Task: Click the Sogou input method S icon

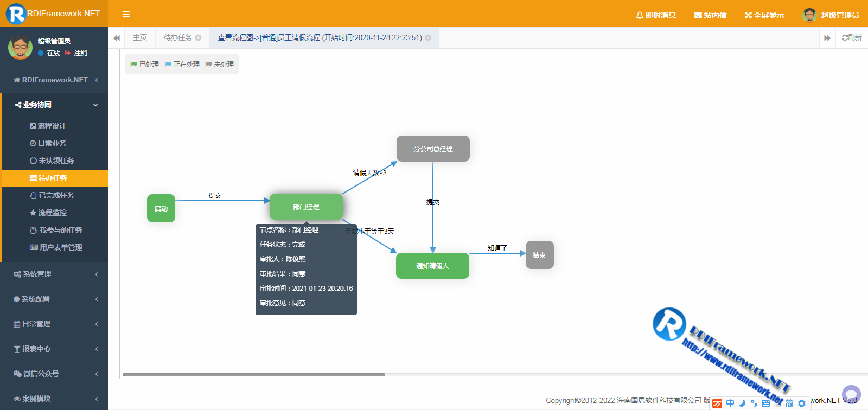Action: (717, 403)
